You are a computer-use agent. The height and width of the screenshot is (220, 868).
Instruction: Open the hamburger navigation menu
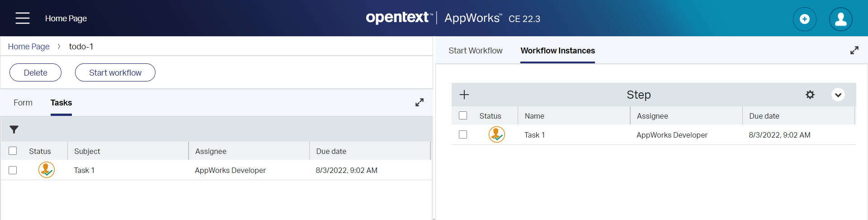[x=22, y=18]
